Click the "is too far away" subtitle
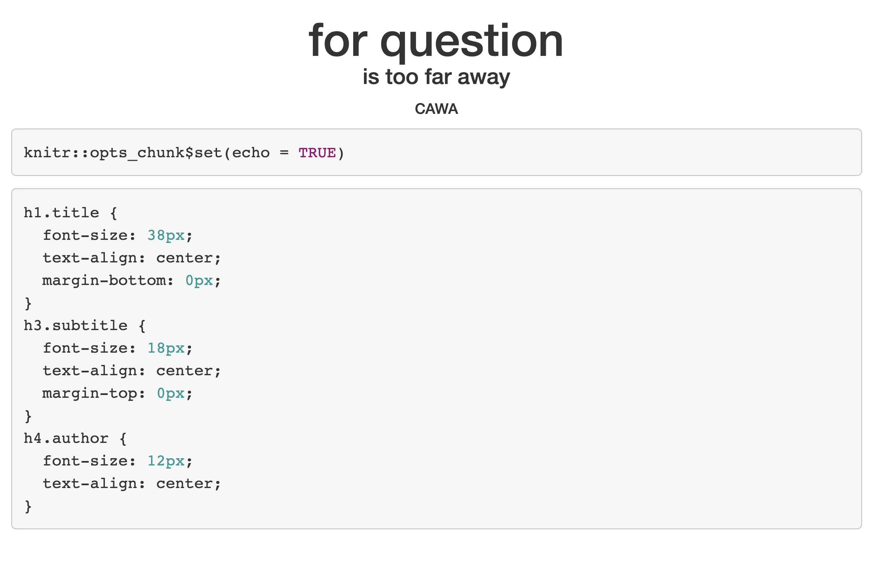 point(436,77)
